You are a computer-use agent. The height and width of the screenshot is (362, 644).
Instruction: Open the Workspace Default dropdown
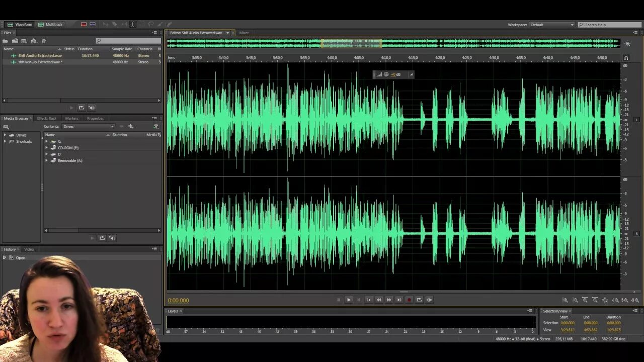click(552, 25)
